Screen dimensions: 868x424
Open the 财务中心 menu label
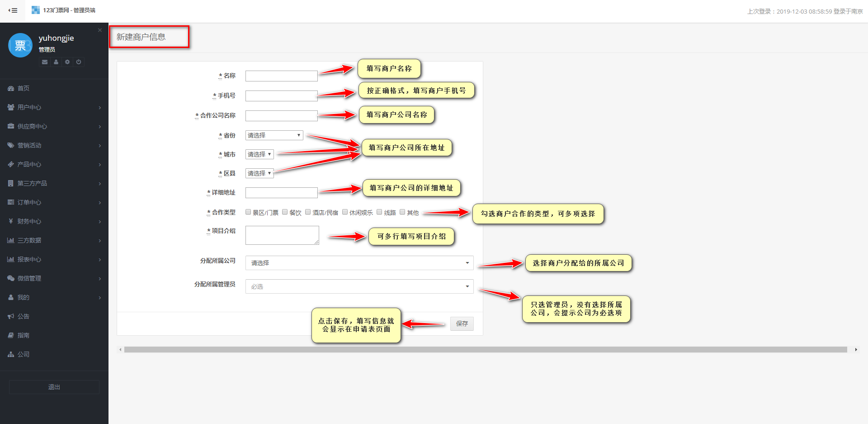[x=29, y=221]
